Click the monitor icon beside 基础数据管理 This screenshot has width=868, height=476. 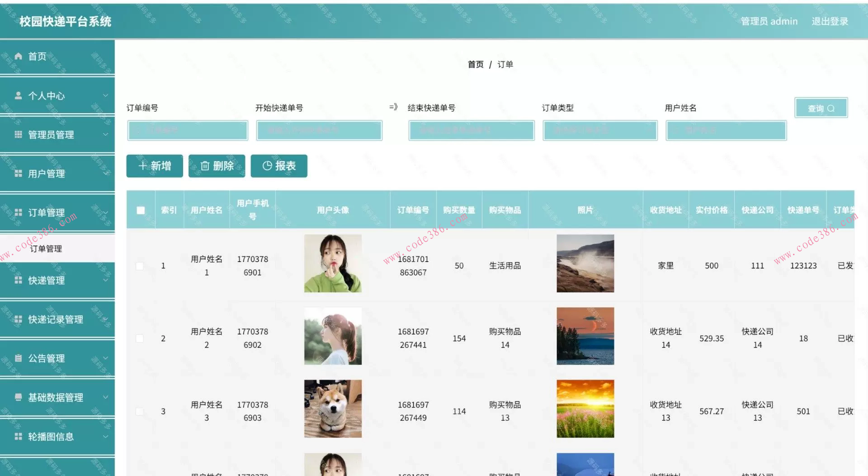pyautogui.click(x=18, y=397)
